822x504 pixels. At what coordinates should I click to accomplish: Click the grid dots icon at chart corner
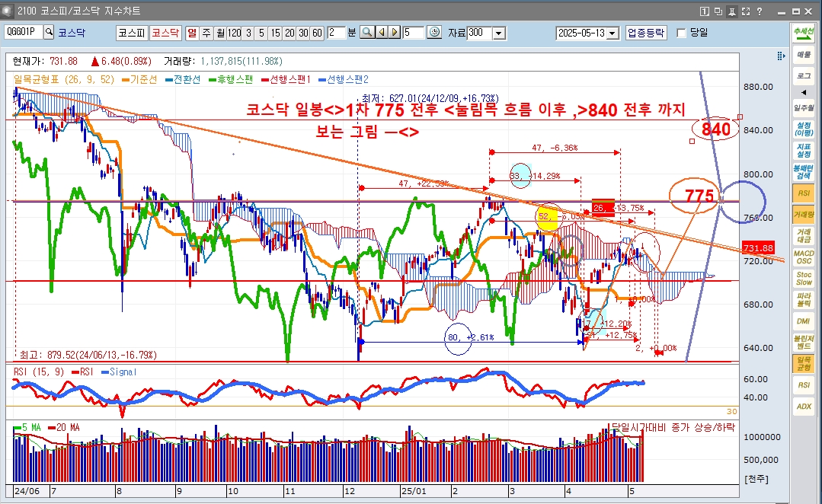781,56
